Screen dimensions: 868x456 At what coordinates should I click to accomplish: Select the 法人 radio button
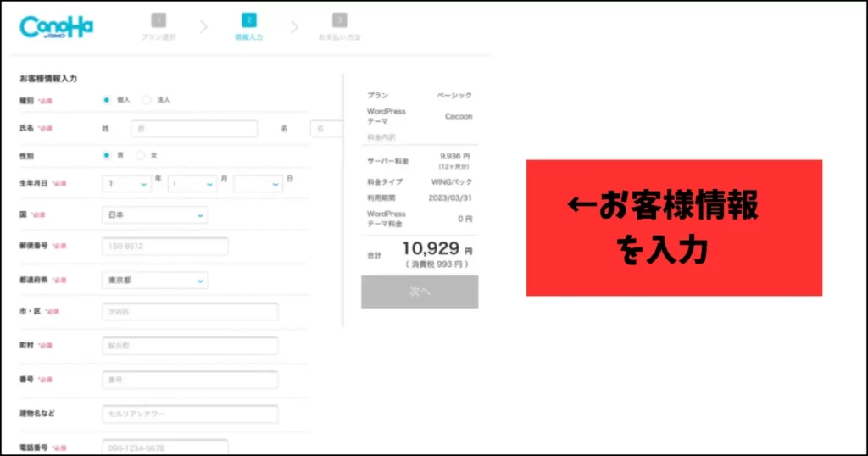click(x=146, y=100)
